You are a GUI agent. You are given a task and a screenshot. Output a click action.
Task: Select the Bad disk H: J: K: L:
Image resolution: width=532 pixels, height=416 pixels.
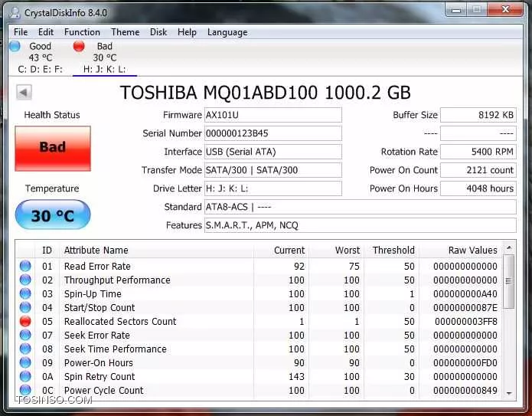(105, 57)
